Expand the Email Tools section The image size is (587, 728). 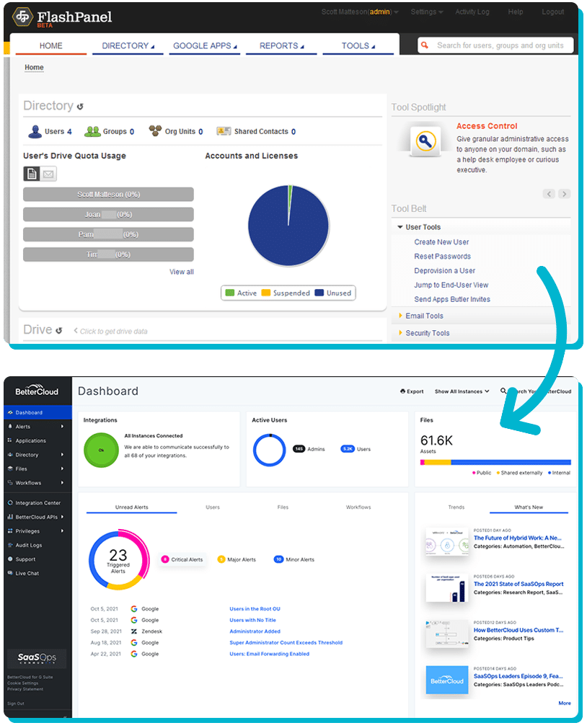click(x=424, y=316)
